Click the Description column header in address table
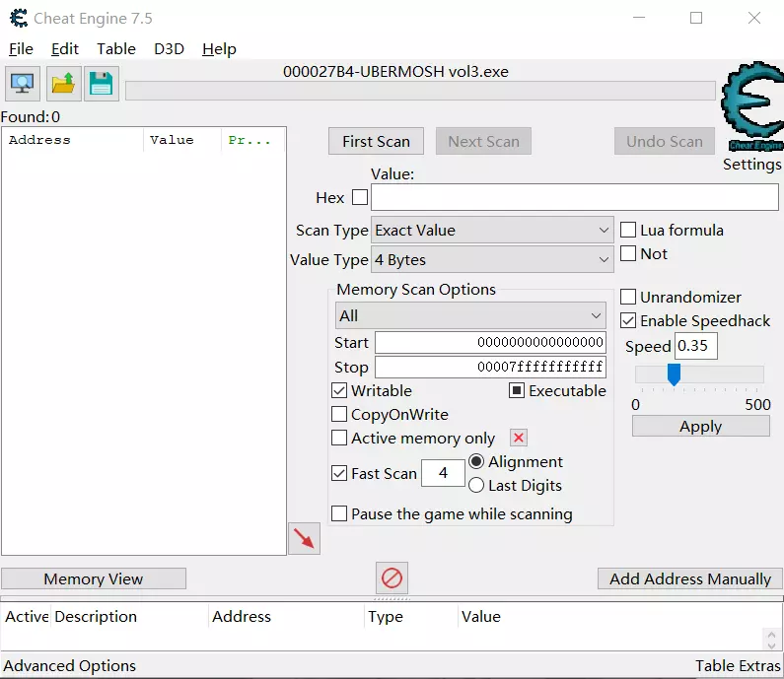784x679 pixels. coord(129,616)
